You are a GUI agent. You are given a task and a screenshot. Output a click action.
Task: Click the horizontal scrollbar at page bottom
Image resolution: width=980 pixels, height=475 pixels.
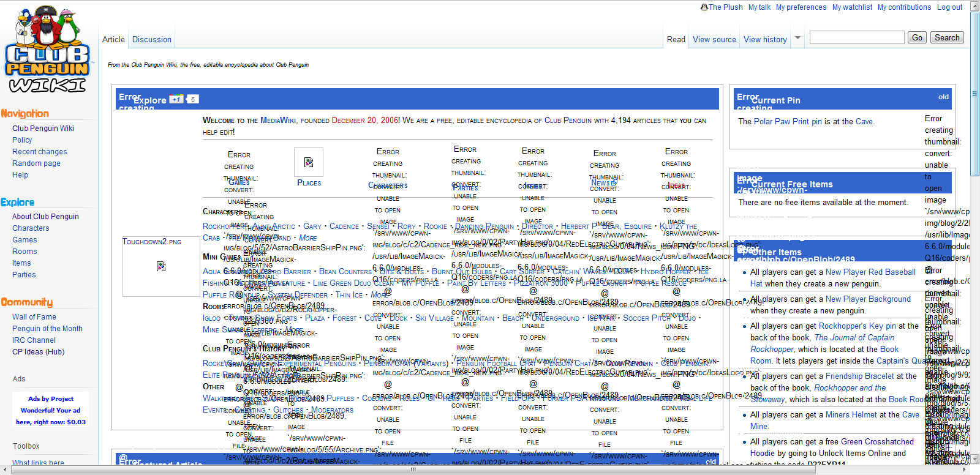tap(413, 470)
